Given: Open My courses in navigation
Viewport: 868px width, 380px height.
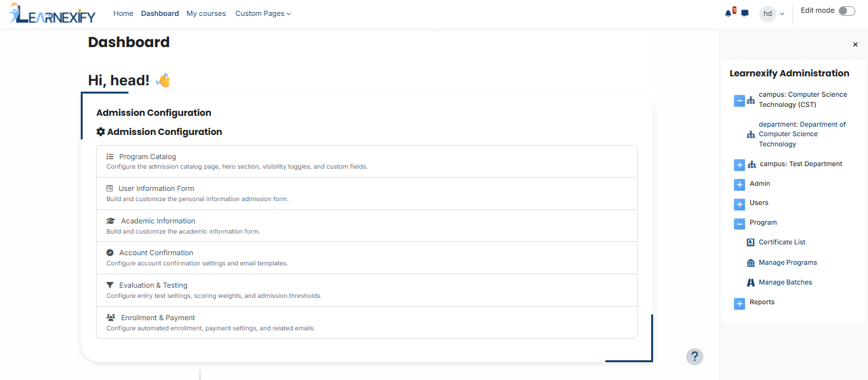Looking at the screenshot, I should tap(206, 13).
